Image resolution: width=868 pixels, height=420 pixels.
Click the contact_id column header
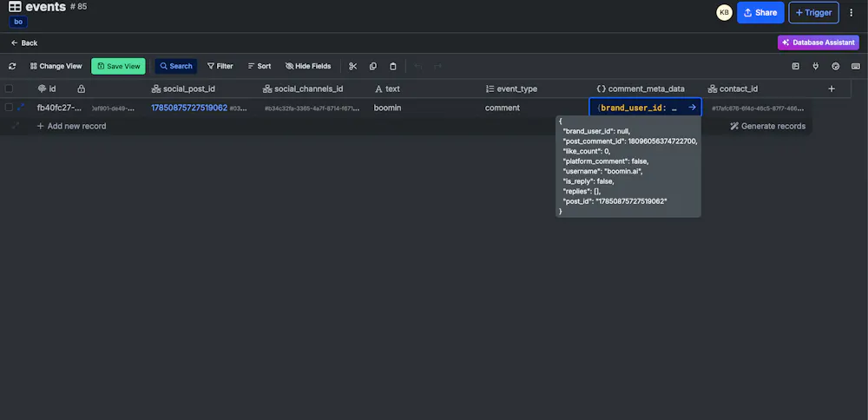point(733,89)
